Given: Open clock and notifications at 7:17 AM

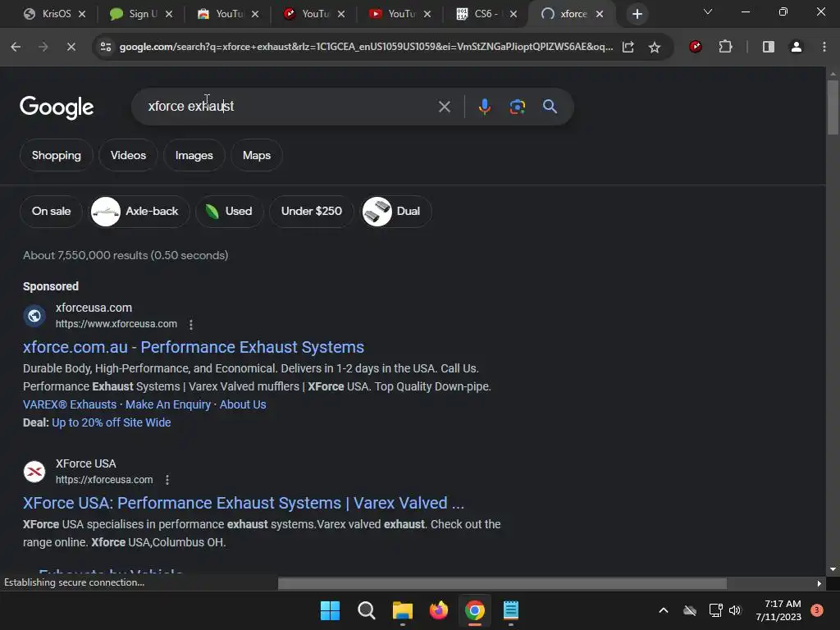Looking at the screenshot, I should tap(778, 610).
